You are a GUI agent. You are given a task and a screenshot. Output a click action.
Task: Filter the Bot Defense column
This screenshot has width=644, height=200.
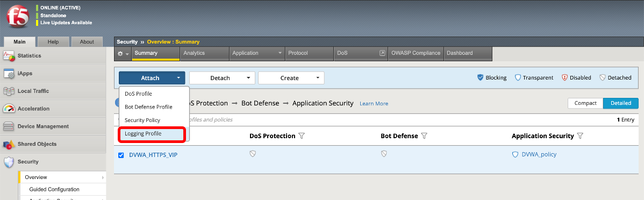point(424,136)
